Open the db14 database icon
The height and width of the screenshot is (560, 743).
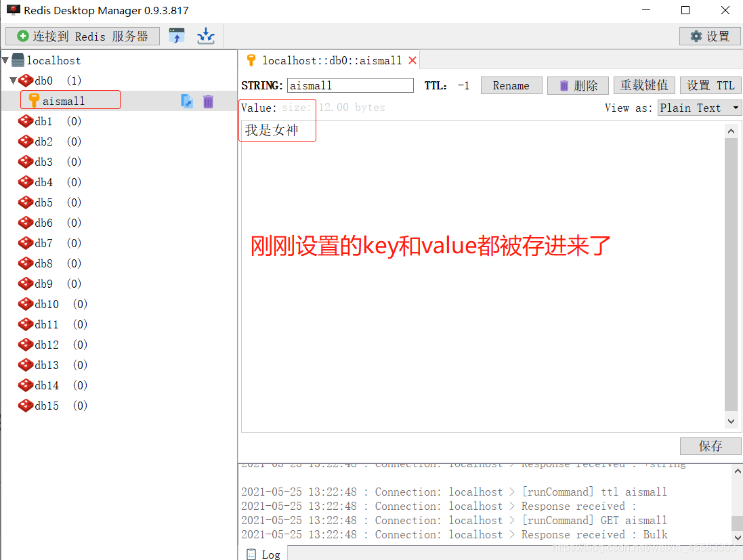point(26,386)
